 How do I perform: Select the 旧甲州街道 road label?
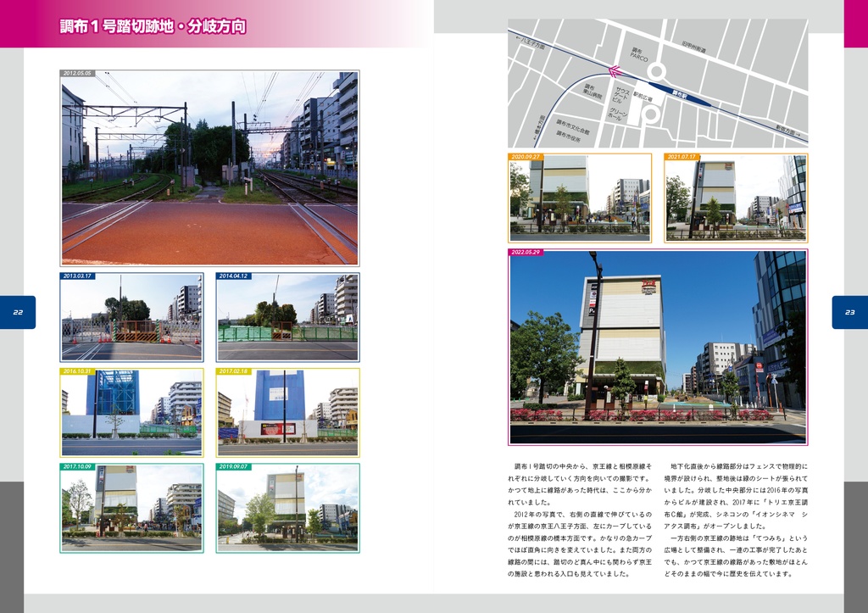coord(693,46)
